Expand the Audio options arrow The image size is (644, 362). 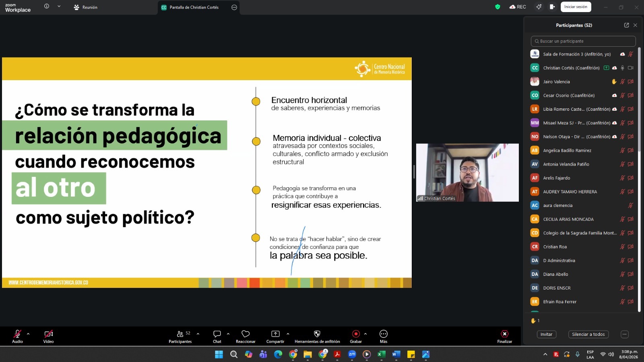(x=28, y=334)
